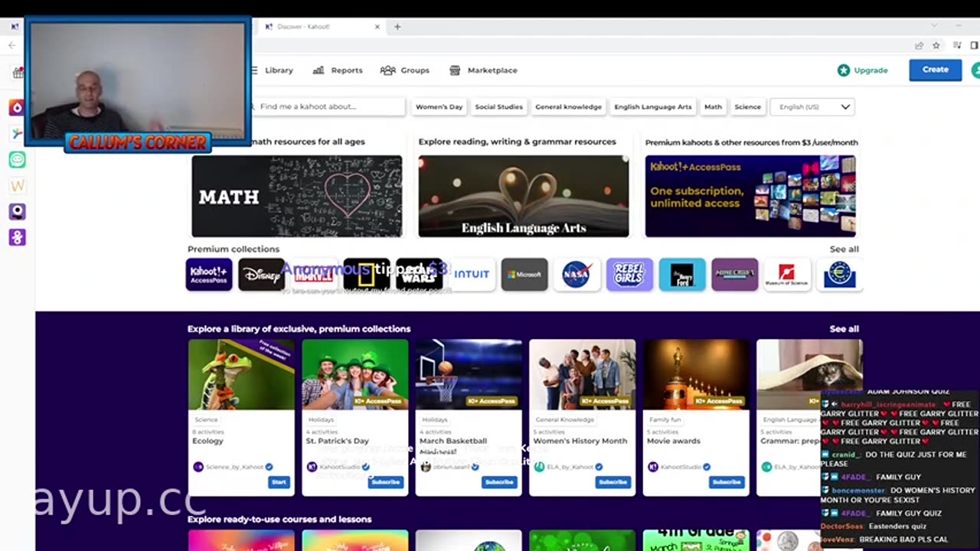Image resolution: width=980 pixels, height=551 pixels.
Task: Open the Movie awards trophy thumbnail
Action: pos(696,375)
